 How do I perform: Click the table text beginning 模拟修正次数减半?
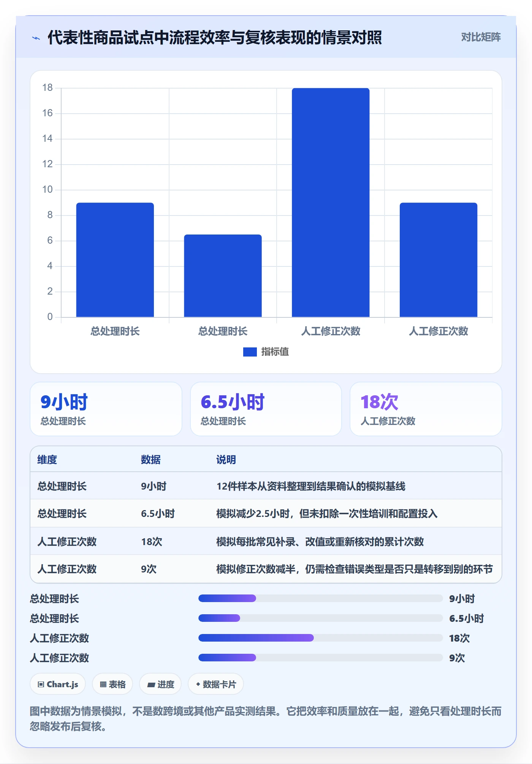pyautogui.click(x=355, y=569)
